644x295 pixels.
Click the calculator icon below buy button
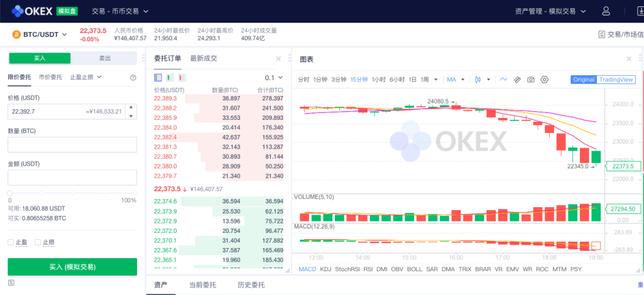point(11,282)
